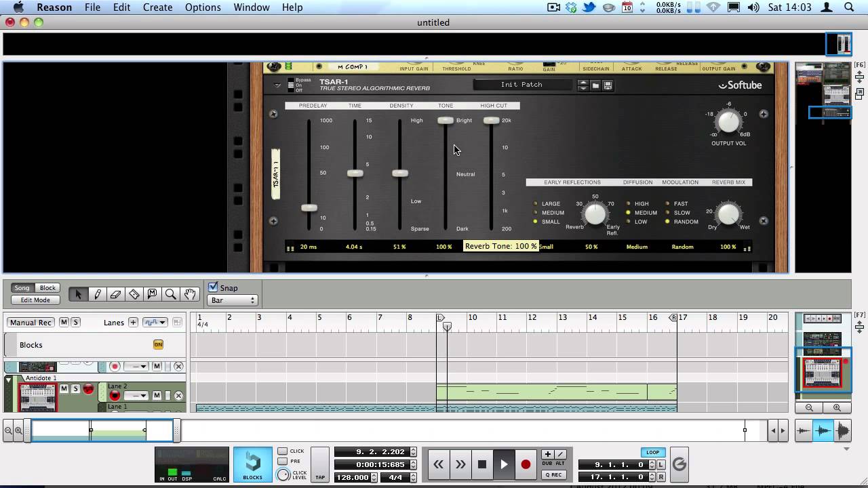Open the Init Patch name display
Viewport: 868px width, 488px height.
click(522, 85)
